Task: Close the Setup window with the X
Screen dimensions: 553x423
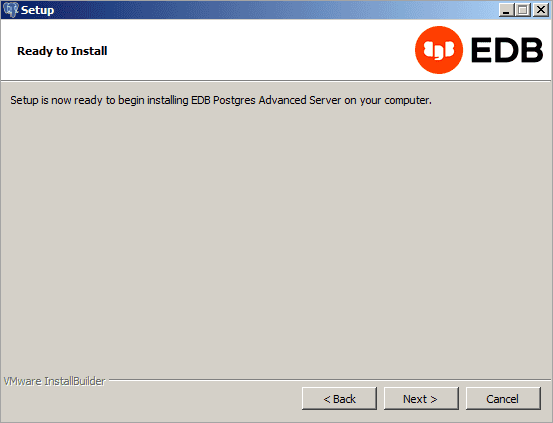Action: pos(540,10)
